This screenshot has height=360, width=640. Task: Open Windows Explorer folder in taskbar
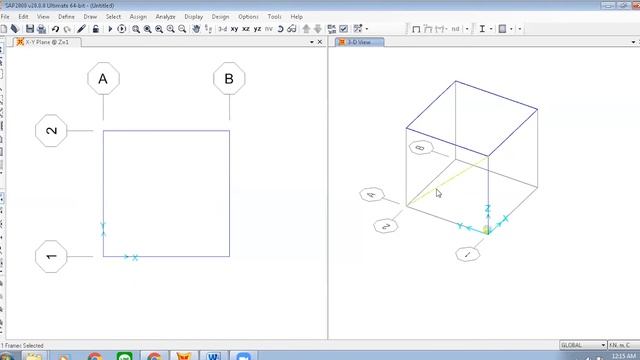coord(34,356)
